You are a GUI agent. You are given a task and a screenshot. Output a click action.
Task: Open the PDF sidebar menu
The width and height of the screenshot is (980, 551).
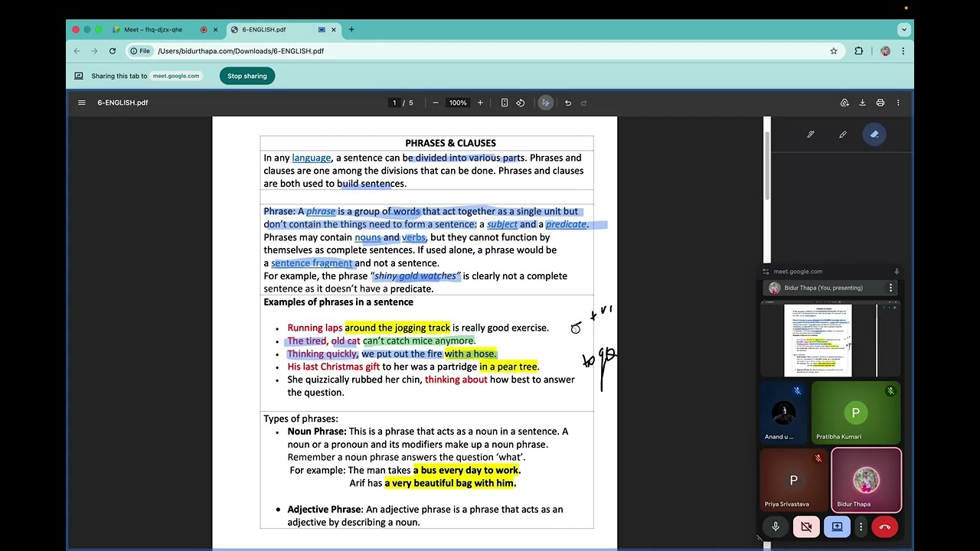click(x=82, y=103)
